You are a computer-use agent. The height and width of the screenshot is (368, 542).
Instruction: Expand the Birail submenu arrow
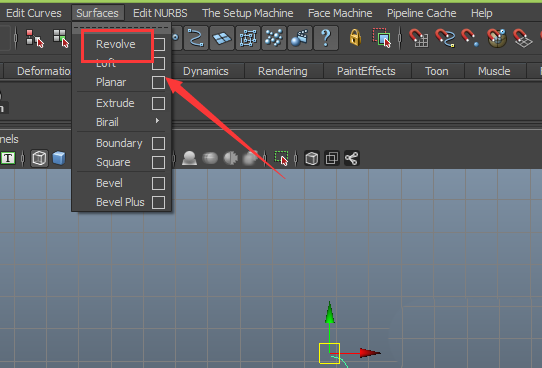tap(158, 121)
